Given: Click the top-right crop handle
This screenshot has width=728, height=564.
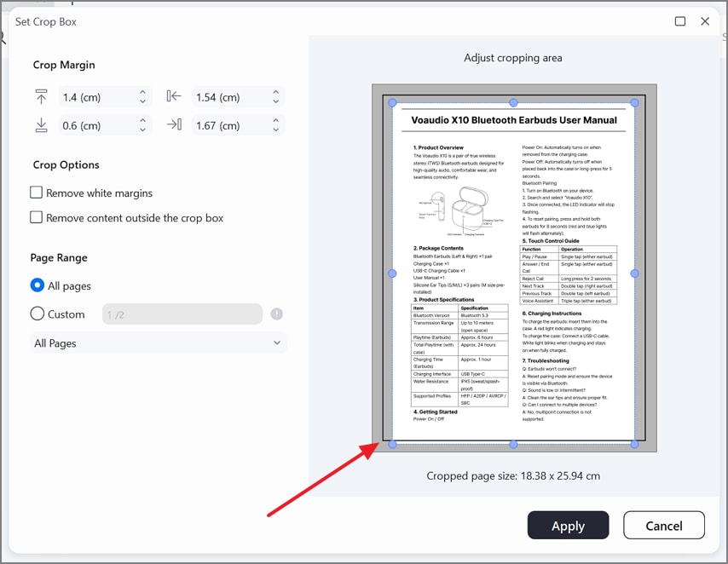Looking at the screenshot, I should click(635, 102).
